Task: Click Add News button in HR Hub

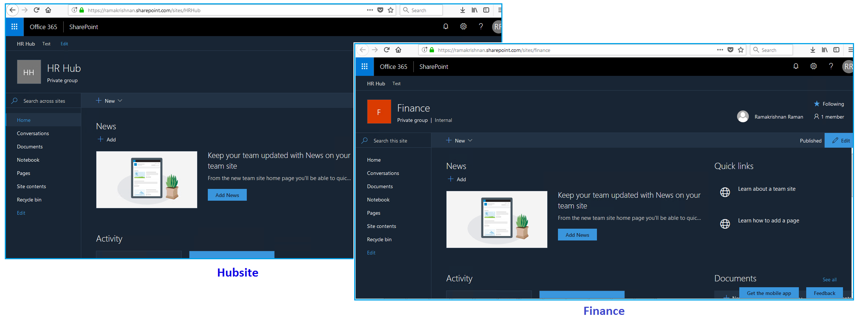Action: [x=227, y=195]
